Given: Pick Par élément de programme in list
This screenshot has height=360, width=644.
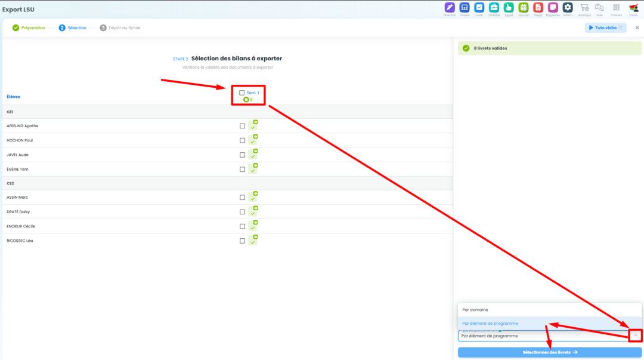Looking at the screenshot, I should pyautogui.click(x=490, y=324).
